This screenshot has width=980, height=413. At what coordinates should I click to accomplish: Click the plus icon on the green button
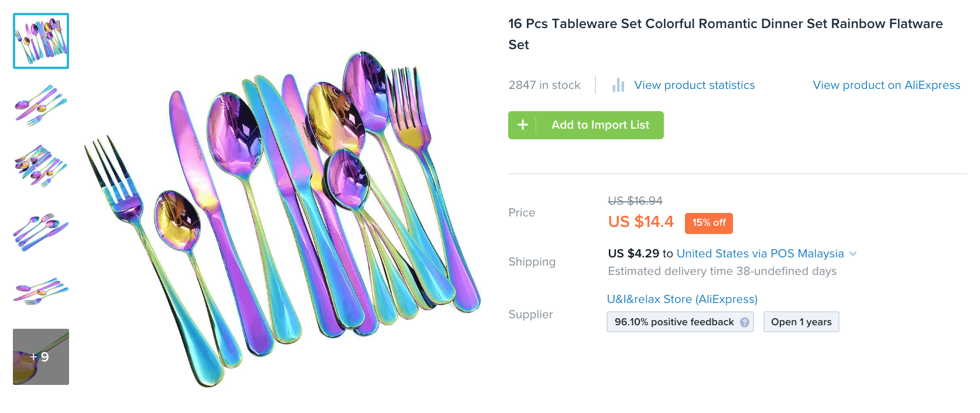click(523, 125)
